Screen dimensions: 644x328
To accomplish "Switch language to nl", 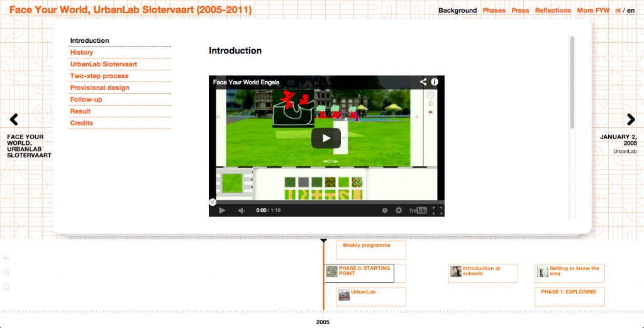I will [618, 11].
